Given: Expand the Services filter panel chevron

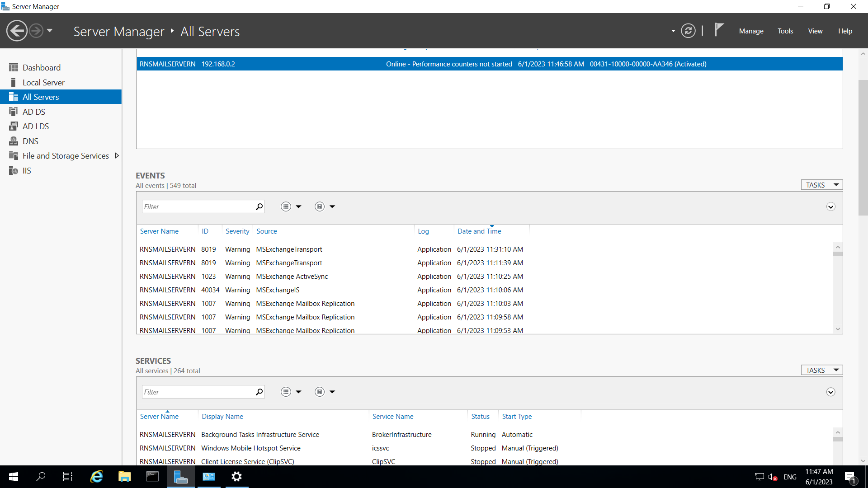Looking at the screenshot, I should pos(830,392).
